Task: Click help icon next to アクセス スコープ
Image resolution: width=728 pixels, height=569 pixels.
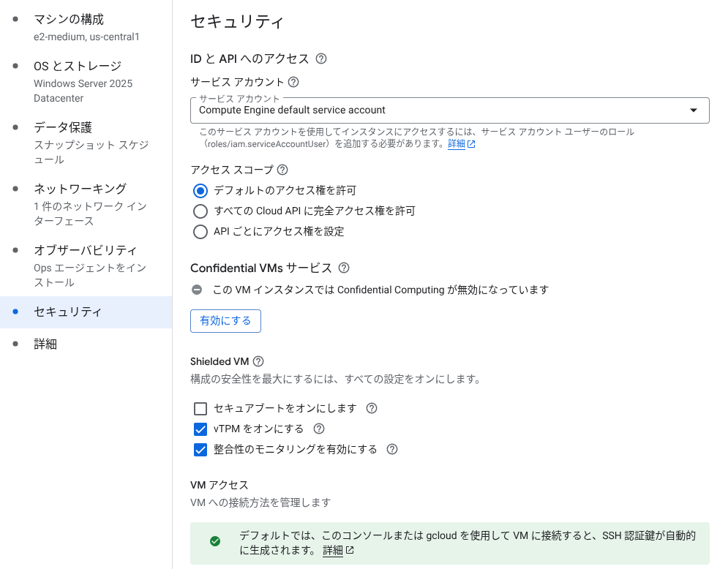Action: 282,170
